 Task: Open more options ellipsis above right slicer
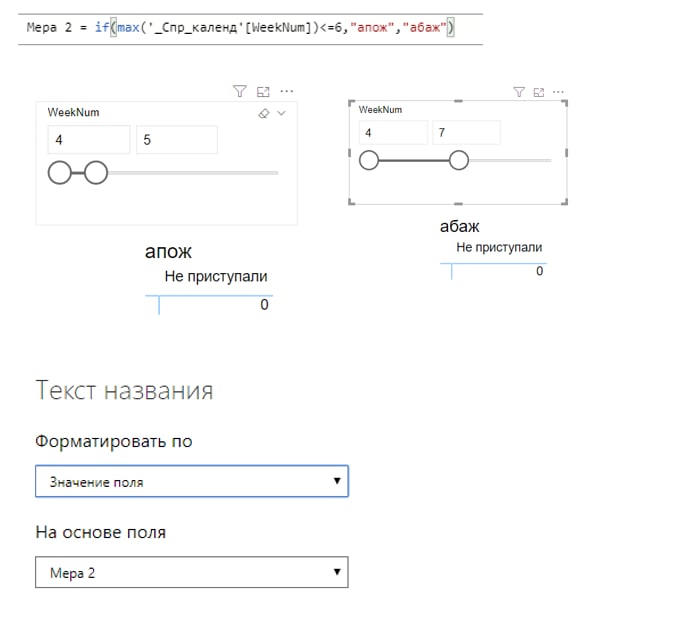click(558, 92)
